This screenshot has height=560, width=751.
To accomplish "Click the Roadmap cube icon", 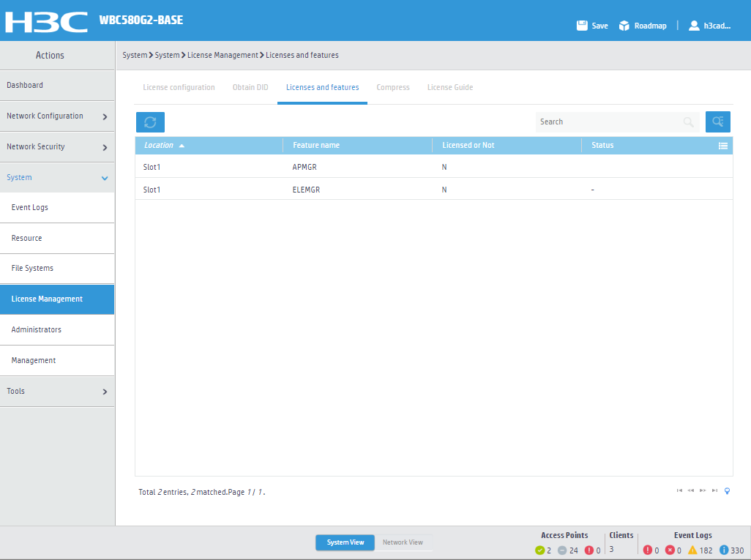I will coord(624,26).
